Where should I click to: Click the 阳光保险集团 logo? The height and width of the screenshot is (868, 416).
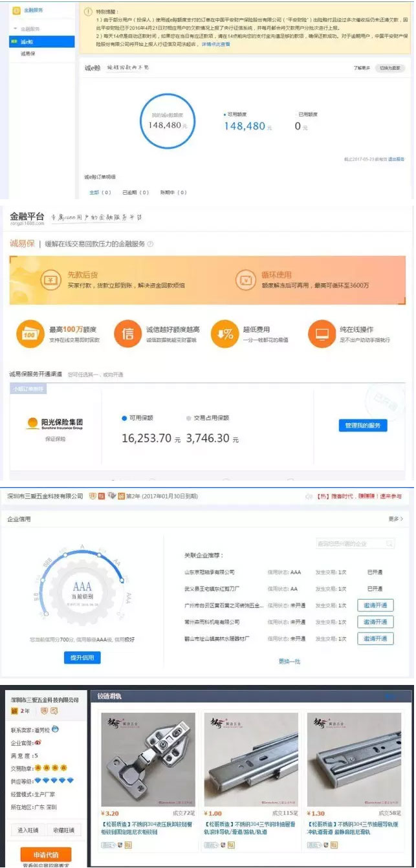[x=54, y=424]
